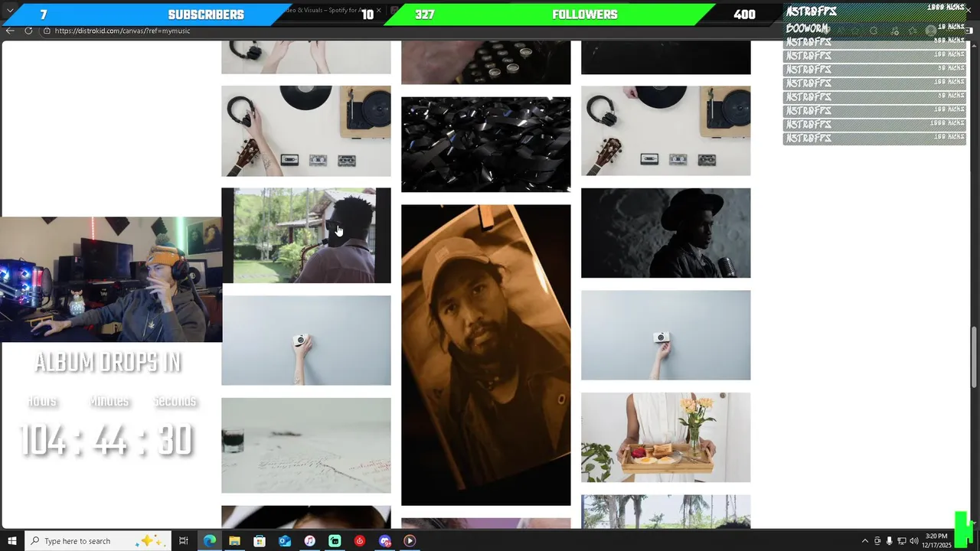Open the music note app on taskbar
980x551 pixels.
(x=309, y=541)
